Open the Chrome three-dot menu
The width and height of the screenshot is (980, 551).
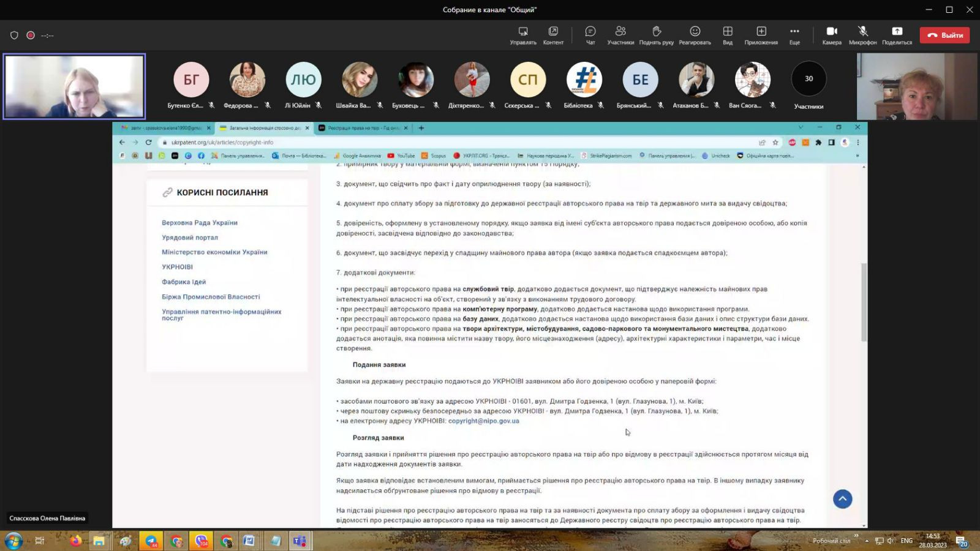pyautogui.click(x=858, y=142)
